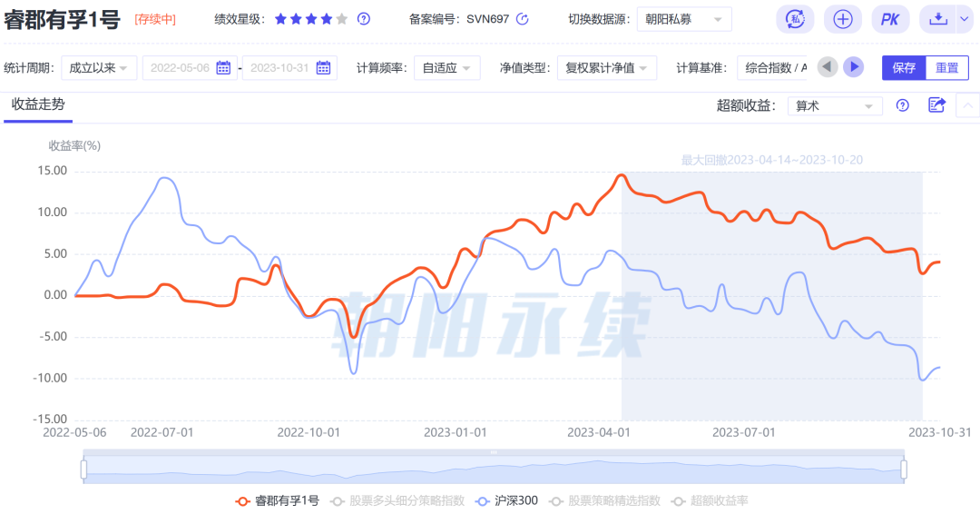This screenshot has height=514, width=980.
Task: Expand the arrow next to download
Action: (x=965, y=19)
